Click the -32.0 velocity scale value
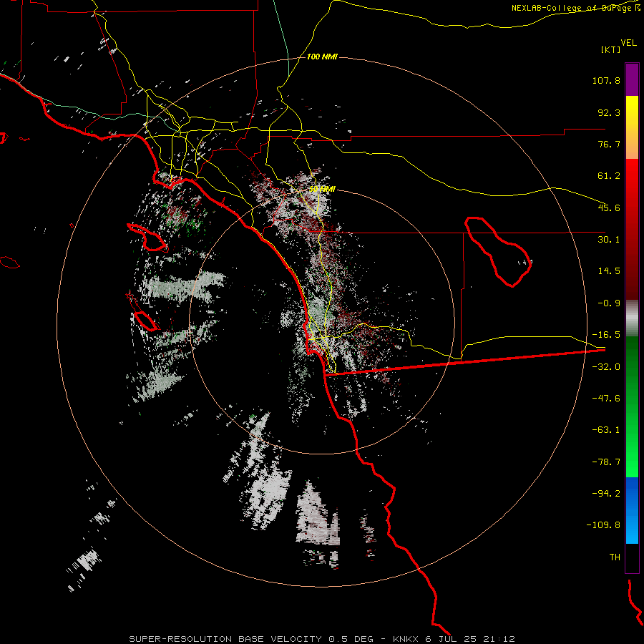644x644 pixels. point(606,367)
